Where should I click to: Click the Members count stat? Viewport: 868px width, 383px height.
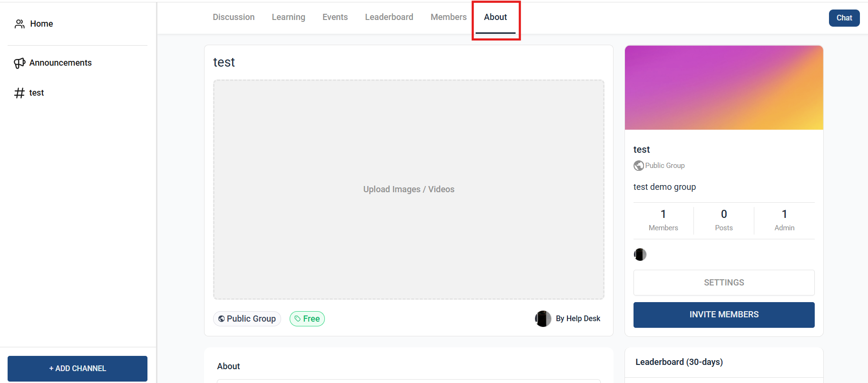coord(663,220)
